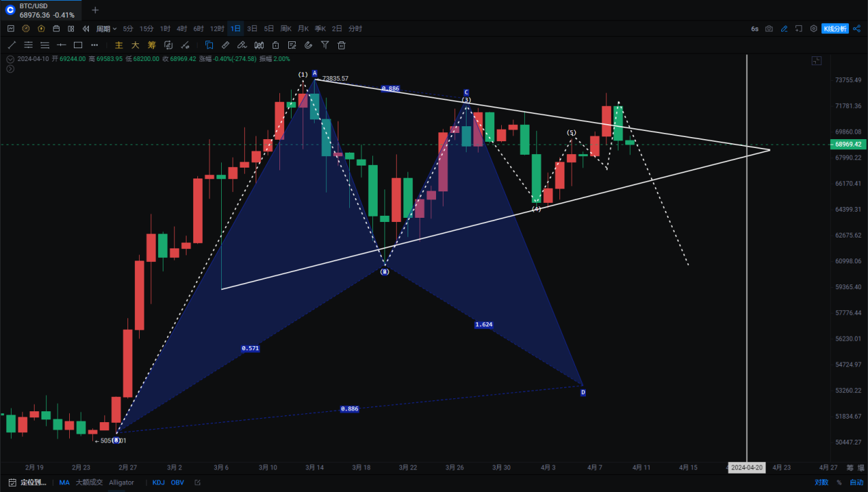Toggle the Alligator indicator
Screen dimensions: 868x492
121,482
